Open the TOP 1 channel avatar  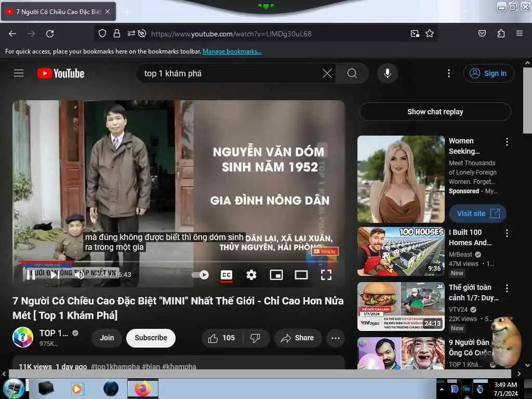click(x=23, y=337)
